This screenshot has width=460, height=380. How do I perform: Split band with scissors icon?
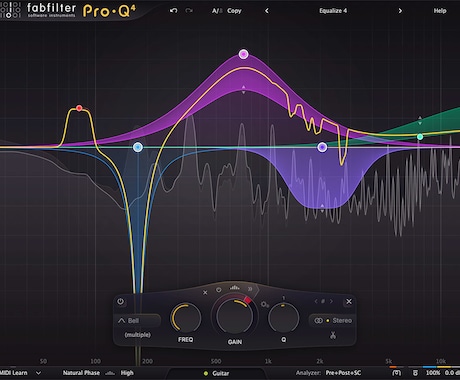(333, 335)
